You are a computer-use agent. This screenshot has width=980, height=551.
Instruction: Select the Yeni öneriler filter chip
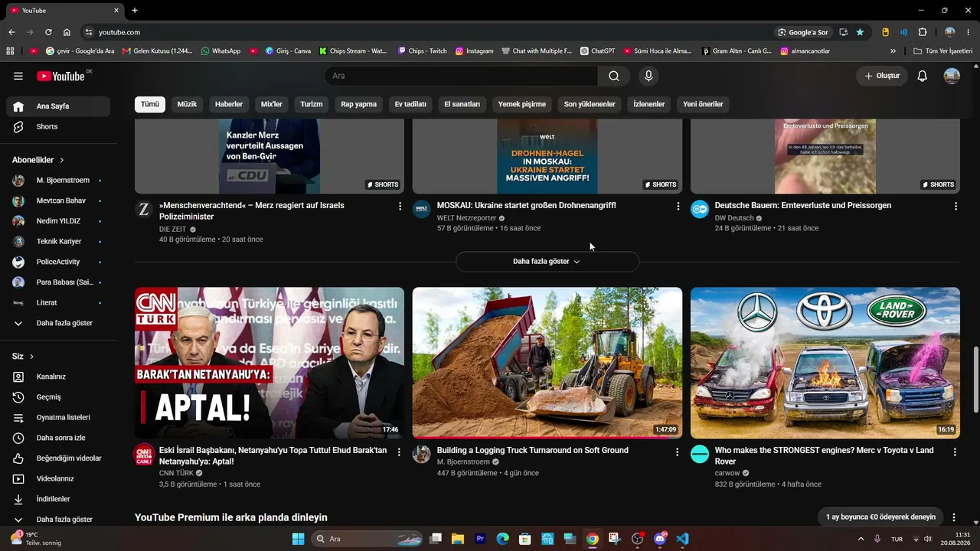tap(703, 104)
